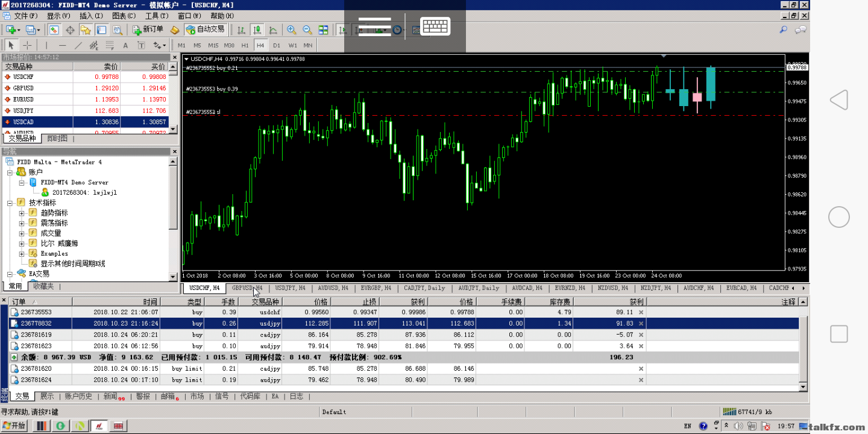
Task: Switch chart to M15 timeframe
Action: coord(213,45)
